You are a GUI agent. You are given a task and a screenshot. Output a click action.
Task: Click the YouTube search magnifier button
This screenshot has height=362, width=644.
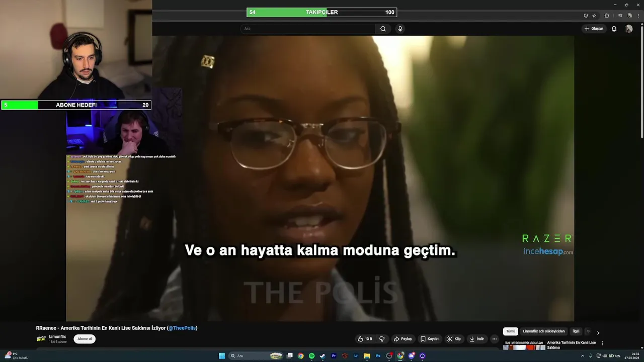point(383,29)
